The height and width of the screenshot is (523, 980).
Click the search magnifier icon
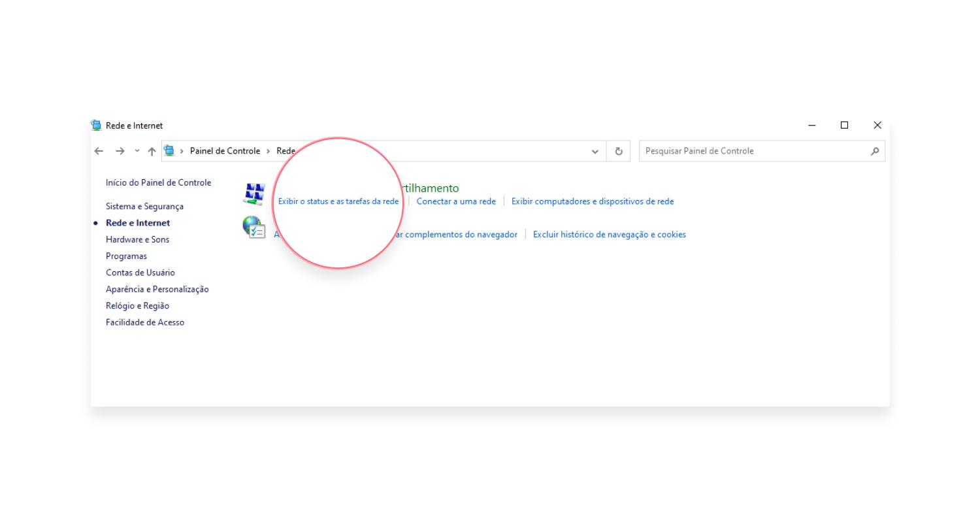875,151
